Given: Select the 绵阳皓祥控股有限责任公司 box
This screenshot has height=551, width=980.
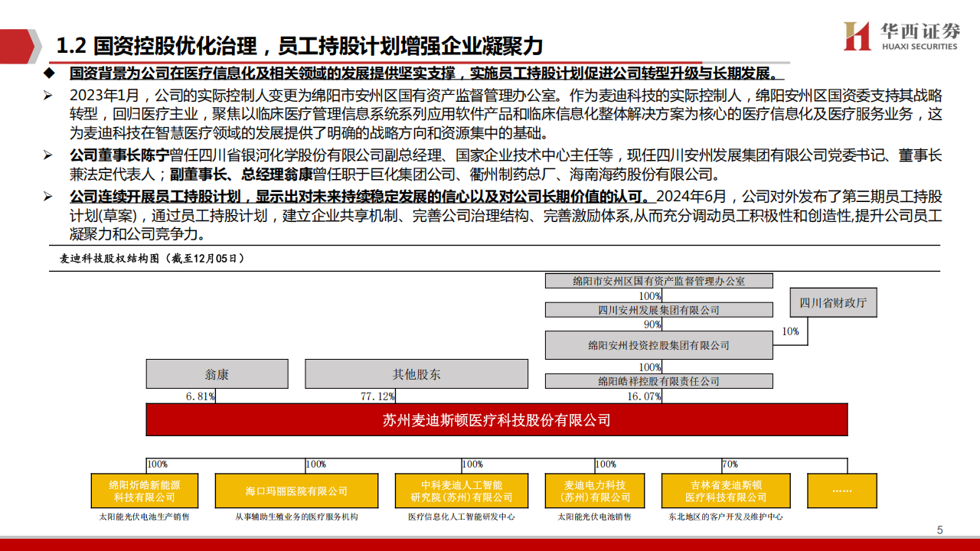Looking at the screenshot, I should pyautogui.click(x=658, y=380).
